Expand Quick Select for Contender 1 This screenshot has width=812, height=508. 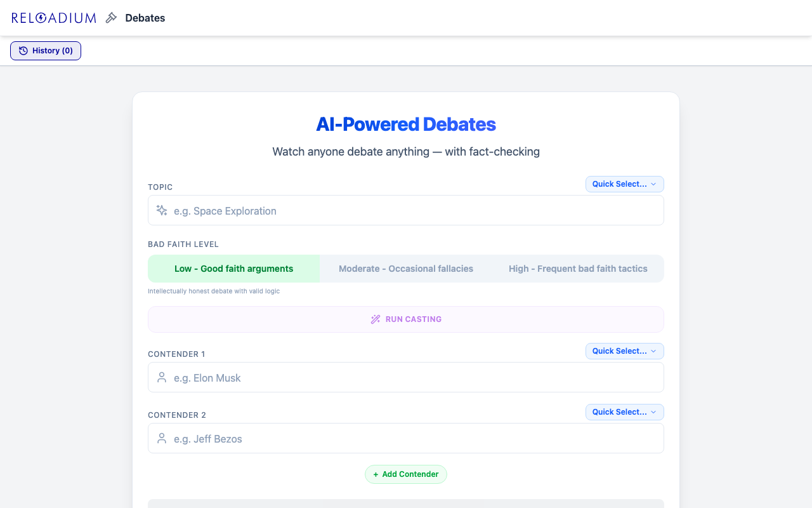[624, 351]
